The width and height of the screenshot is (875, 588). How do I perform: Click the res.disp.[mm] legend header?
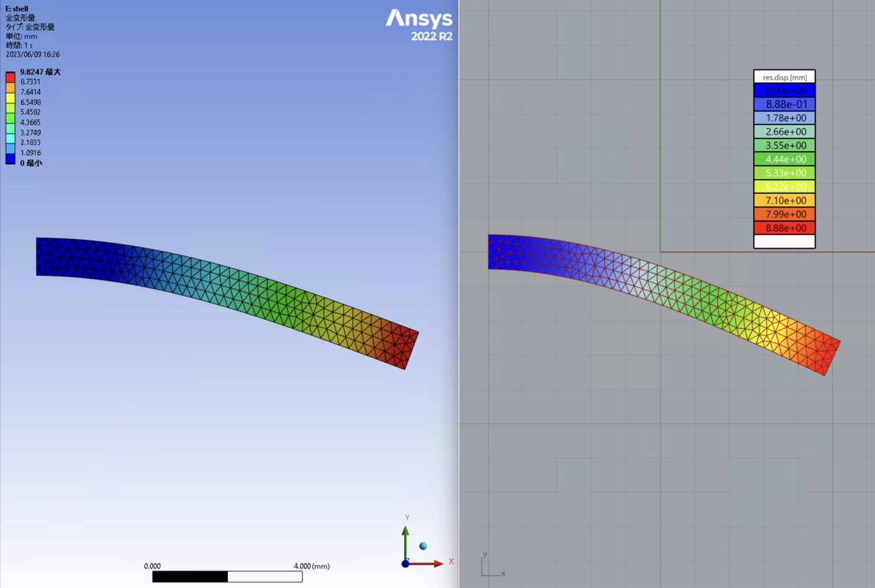click(x=784, y=77)
